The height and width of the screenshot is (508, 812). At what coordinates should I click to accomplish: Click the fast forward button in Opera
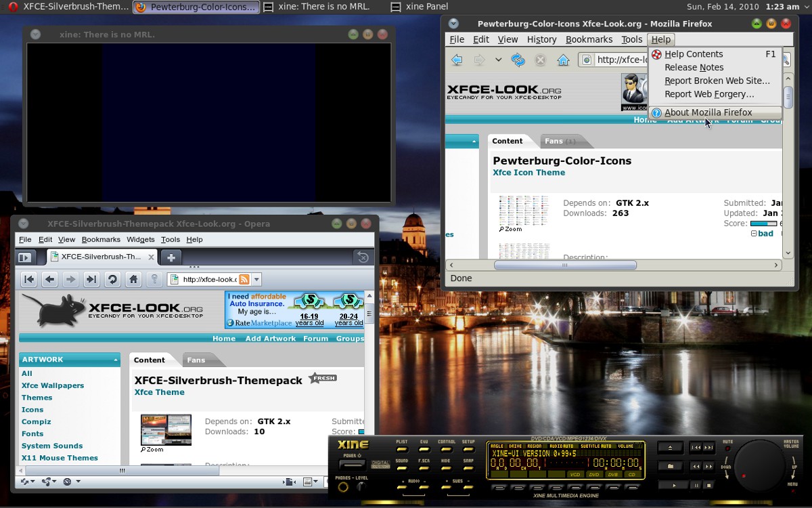92,279
